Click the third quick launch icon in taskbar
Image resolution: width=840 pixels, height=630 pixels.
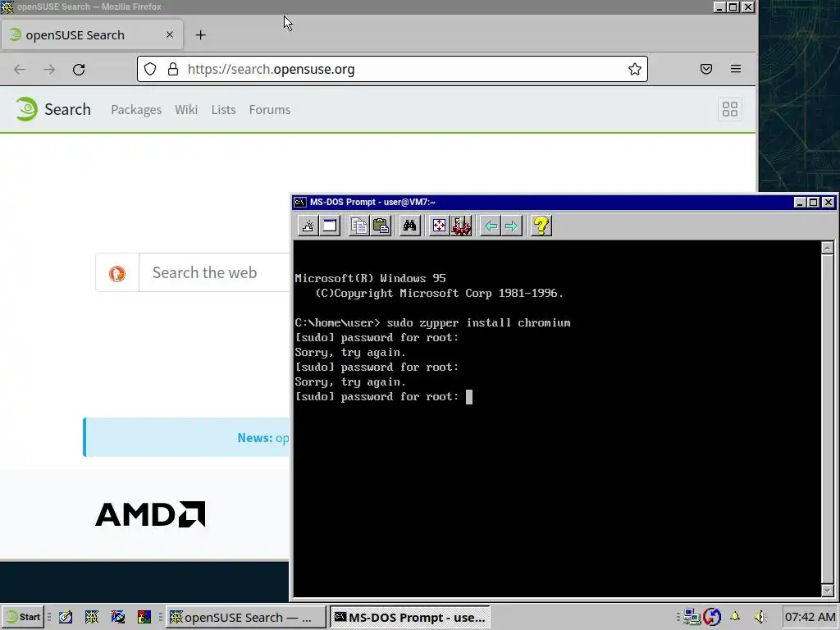coord(118,617)
